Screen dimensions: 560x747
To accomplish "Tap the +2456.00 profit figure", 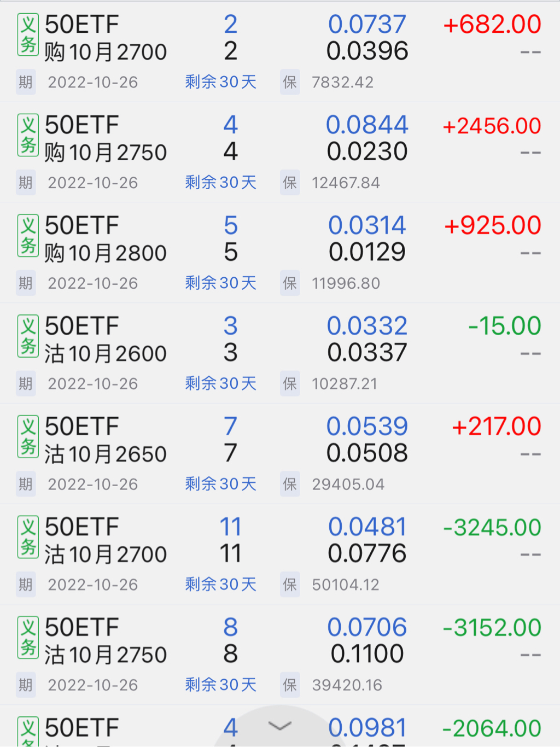I will [x=492, y=126].
